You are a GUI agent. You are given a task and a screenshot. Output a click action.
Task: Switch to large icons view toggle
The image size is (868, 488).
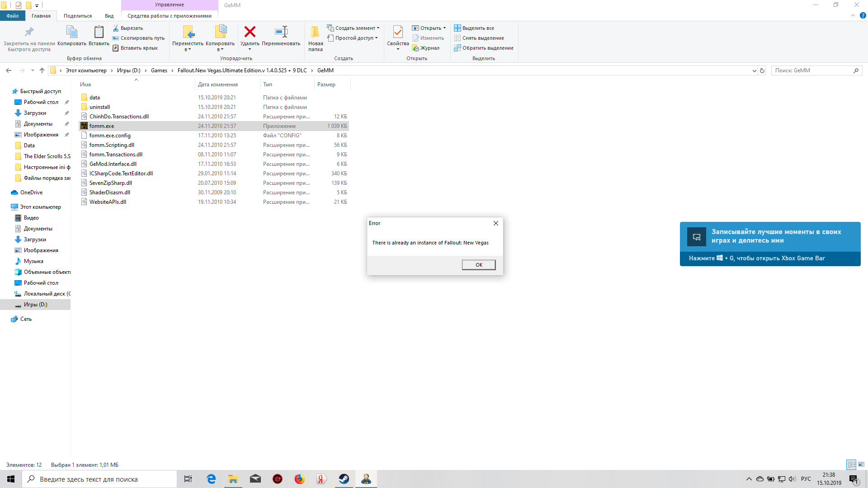pyautogui.click(x=861, y=465)
